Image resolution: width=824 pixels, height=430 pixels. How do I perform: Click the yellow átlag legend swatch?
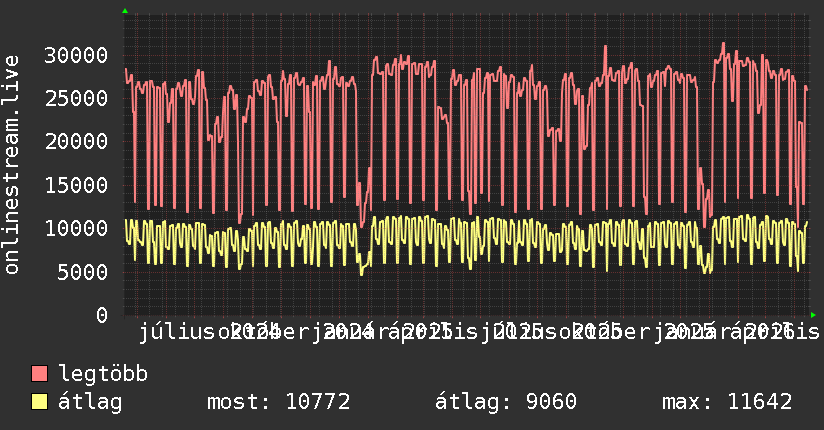40,402
